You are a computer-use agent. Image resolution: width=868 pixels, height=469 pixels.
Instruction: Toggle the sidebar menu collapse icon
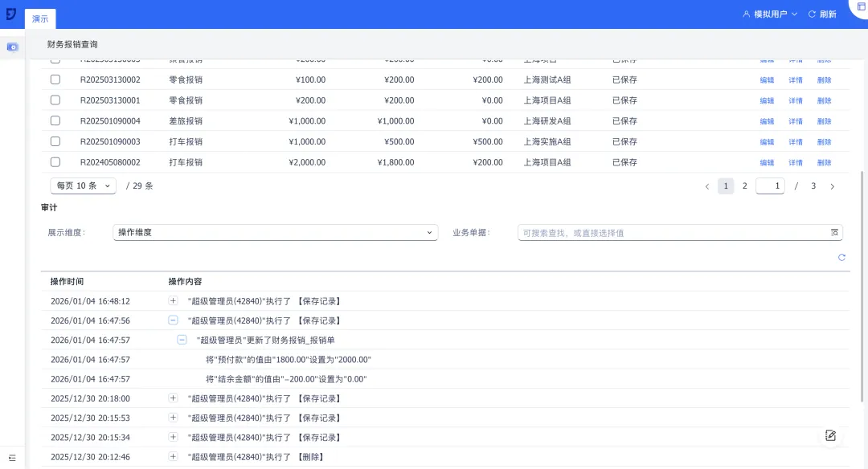12,458
